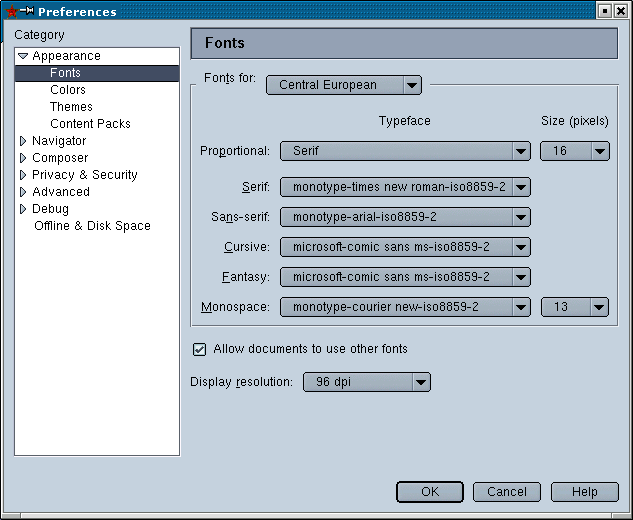Change the proportional font size dropdown
Image resolution: width=633 pixels, height=520 pixels.
pos(574,151)
